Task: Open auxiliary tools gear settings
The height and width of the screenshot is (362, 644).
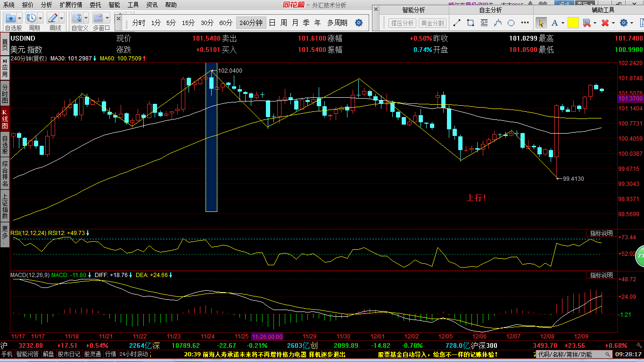Action: coord(624,23)
